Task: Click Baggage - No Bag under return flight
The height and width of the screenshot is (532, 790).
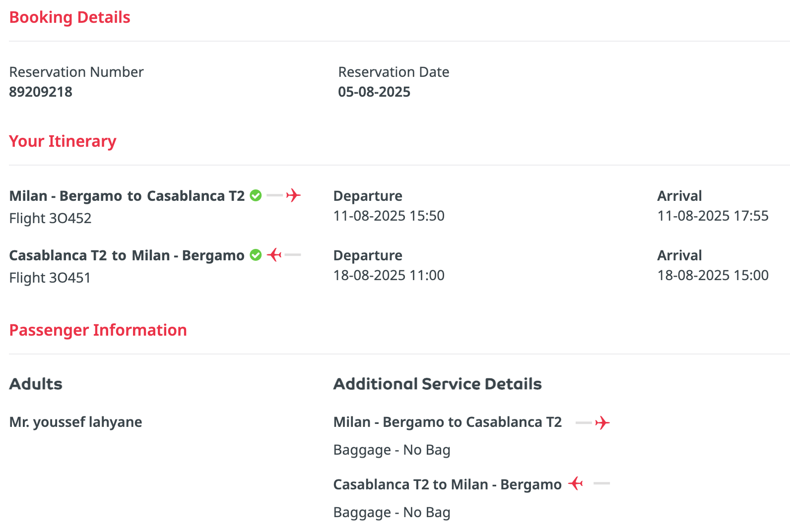Action: 392,512
